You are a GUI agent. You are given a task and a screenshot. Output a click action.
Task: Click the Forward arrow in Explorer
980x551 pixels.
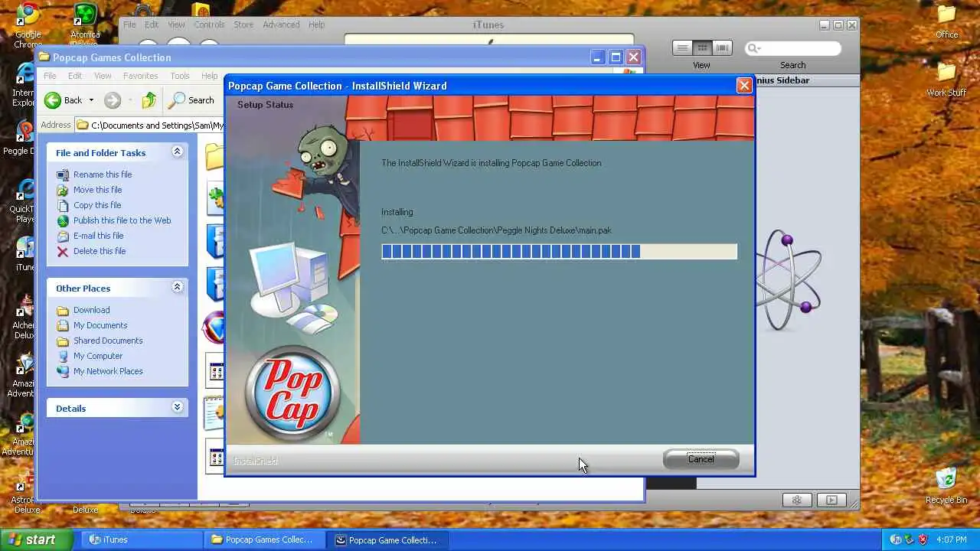[113, 100]
